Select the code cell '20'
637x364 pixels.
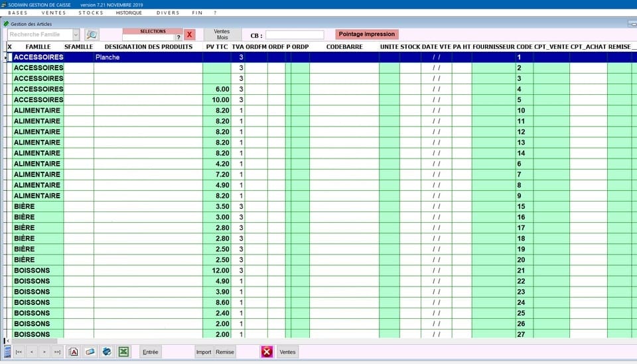tap(524, 260)
